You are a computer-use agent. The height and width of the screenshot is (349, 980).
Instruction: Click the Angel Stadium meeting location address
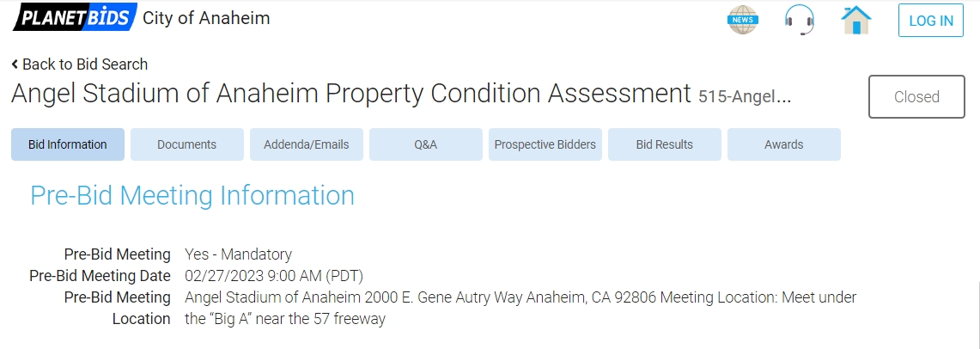[520, 297]
